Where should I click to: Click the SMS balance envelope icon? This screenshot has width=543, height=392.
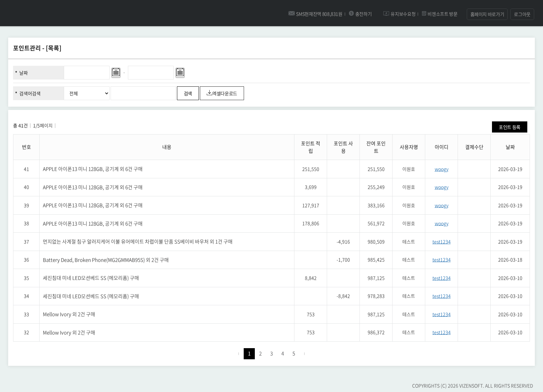(x=291, y=13)
